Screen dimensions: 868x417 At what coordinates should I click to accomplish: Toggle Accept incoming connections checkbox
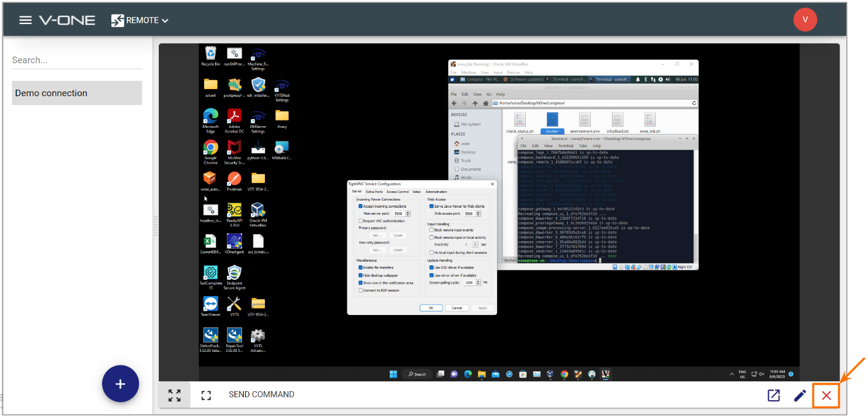(360, 206)
